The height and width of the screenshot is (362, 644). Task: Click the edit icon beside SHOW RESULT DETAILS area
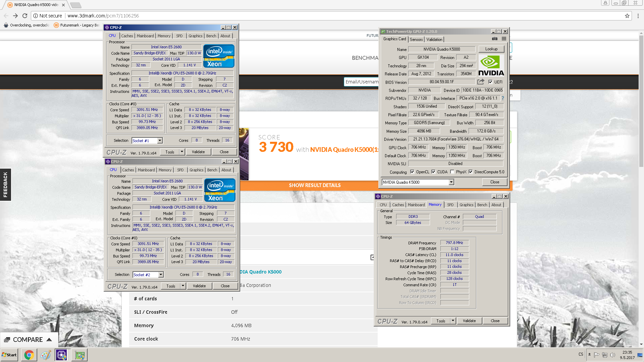[372, 257]
